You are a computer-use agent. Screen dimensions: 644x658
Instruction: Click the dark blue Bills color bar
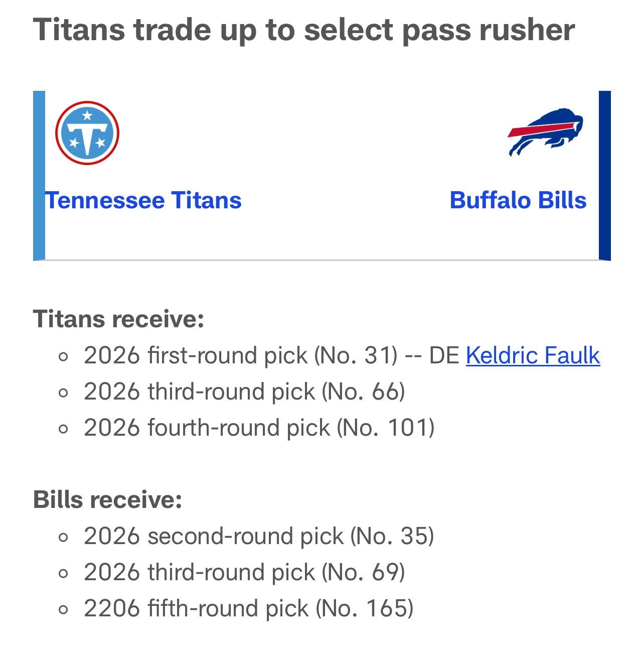click(604, 176)
